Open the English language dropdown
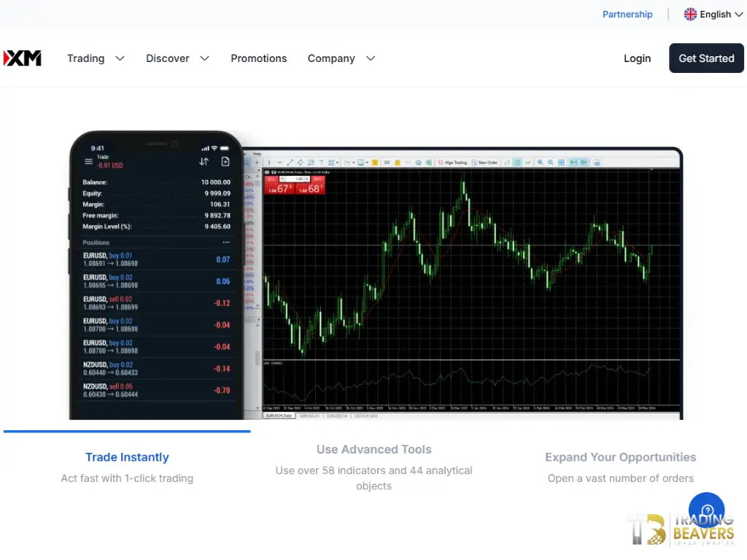 (713, 15)
